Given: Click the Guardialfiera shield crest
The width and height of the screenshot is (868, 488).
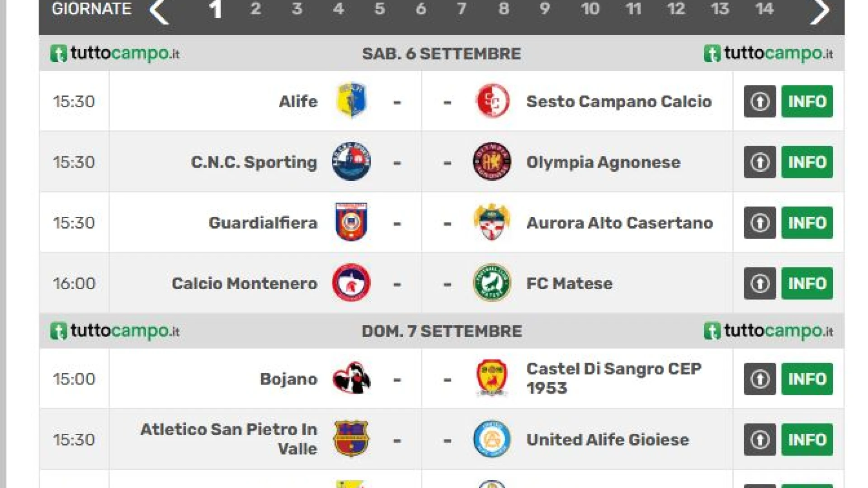Looking at the screenshot, I should tap(351, 222).
